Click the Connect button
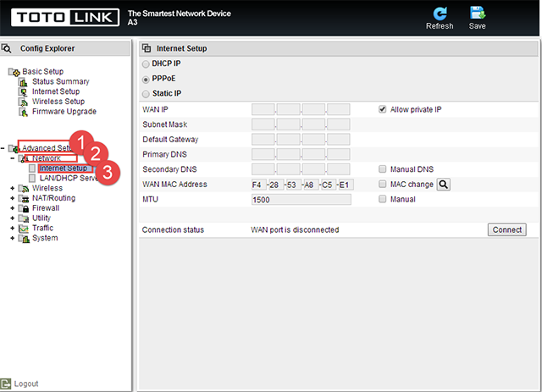Image resolution: width=542 pixels, height=392 pixels. 507,229
